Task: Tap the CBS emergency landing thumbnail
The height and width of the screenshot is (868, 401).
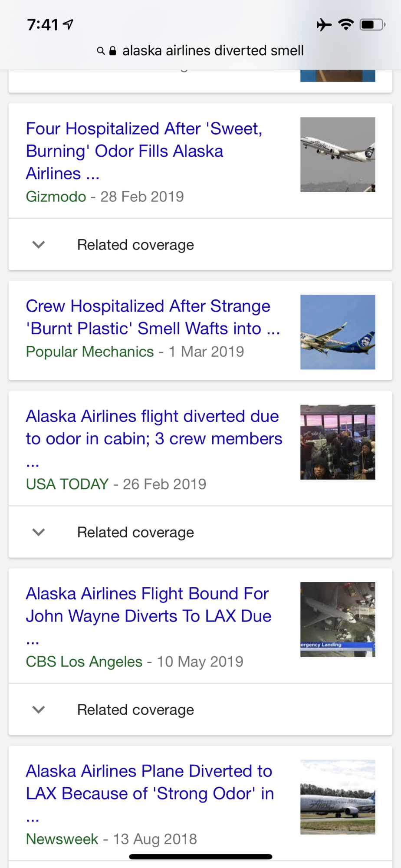Action: (x=338, y=620)
